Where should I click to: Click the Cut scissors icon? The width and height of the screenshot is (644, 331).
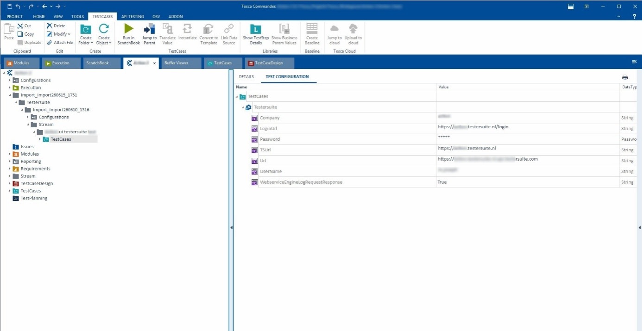20,26
